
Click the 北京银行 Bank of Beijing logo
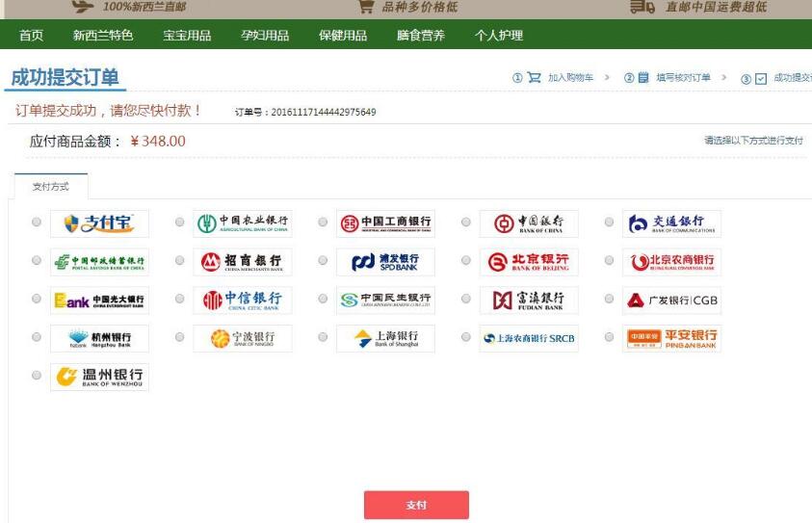pyautogui.click(x=529, y=262)
